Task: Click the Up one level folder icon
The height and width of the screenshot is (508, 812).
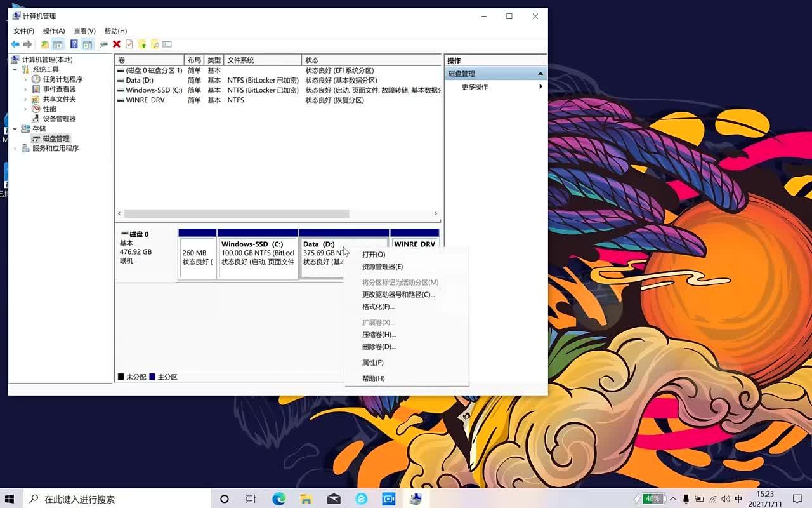Action: [44, 44]
